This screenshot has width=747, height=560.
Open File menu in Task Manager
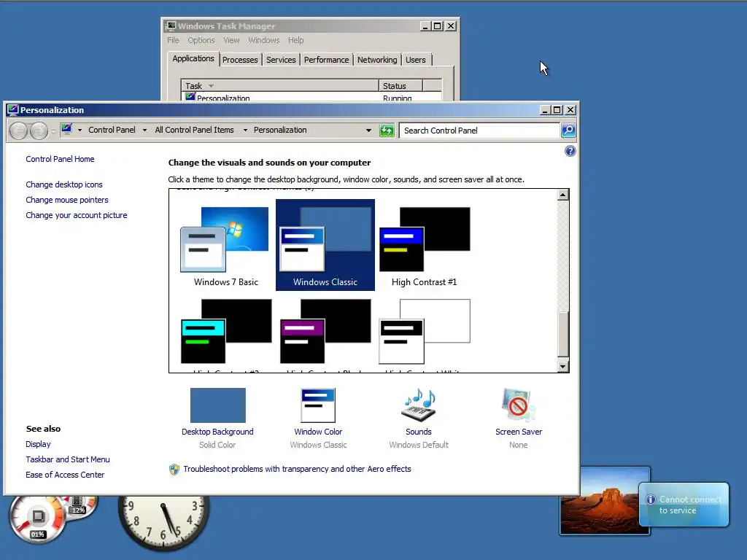pos(173,40)
